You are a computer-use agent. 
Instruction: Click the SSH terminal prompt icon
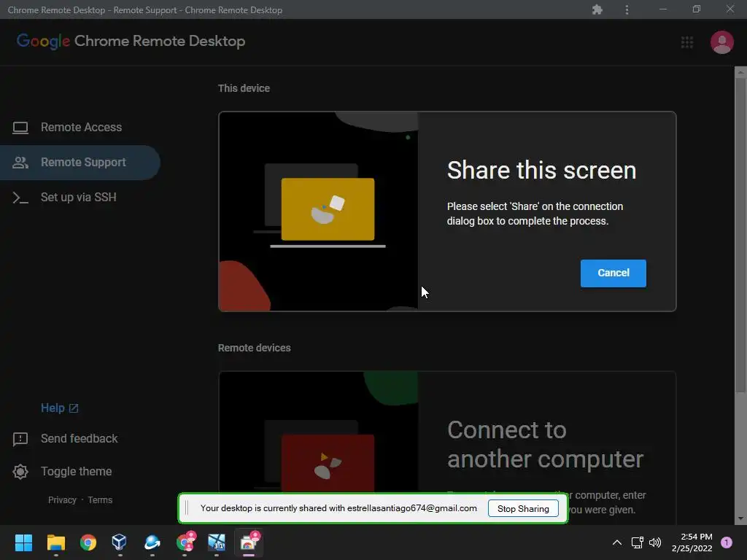point(20,198)
